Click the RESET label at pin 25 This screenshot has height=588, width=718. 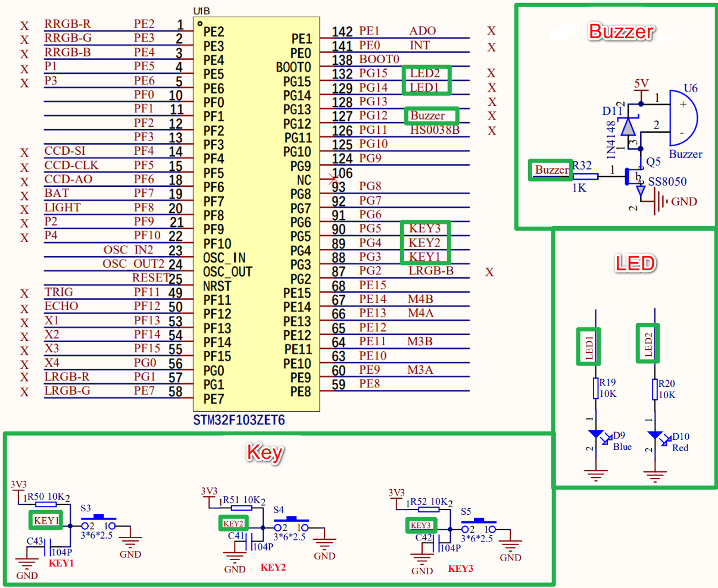click(150, 277)
